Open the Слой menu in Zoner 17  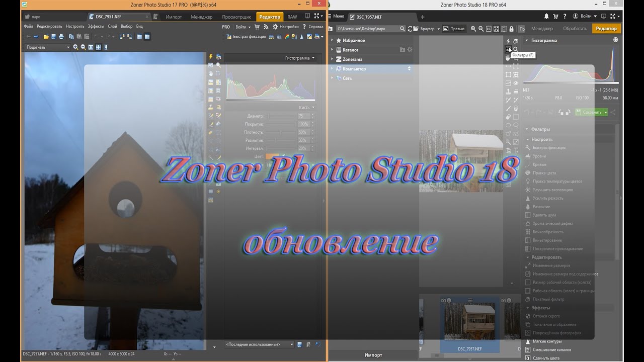click(112, 26)
